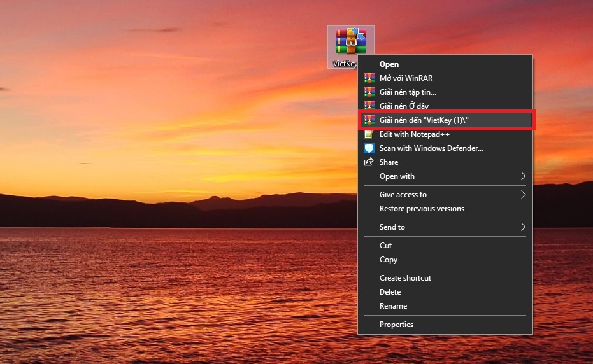593x364 pixels.
Task: Choose Rename from context menu
Action: coord(445,306)
